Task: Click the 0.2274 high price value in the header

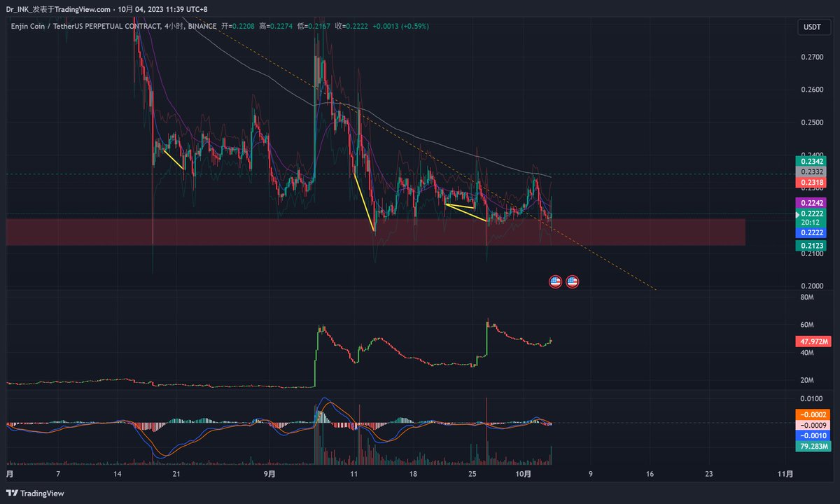Action: click(282, 26)
